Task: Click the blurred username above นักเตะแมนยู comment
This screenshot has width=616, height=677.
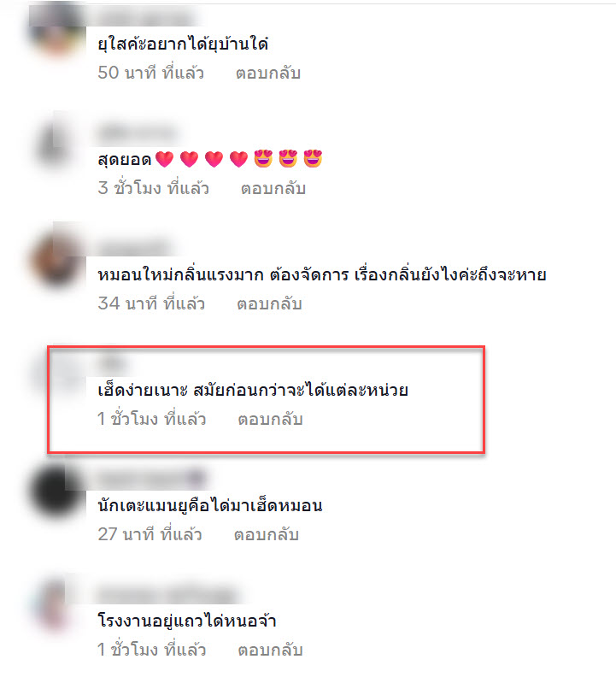Action: tap(151, 479)
